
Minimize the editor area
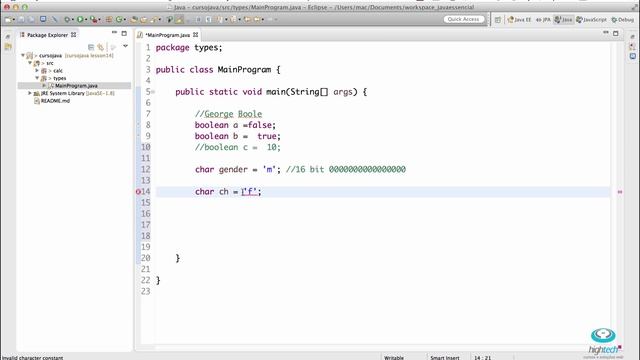pyautogui.click(x=606, y=32)
